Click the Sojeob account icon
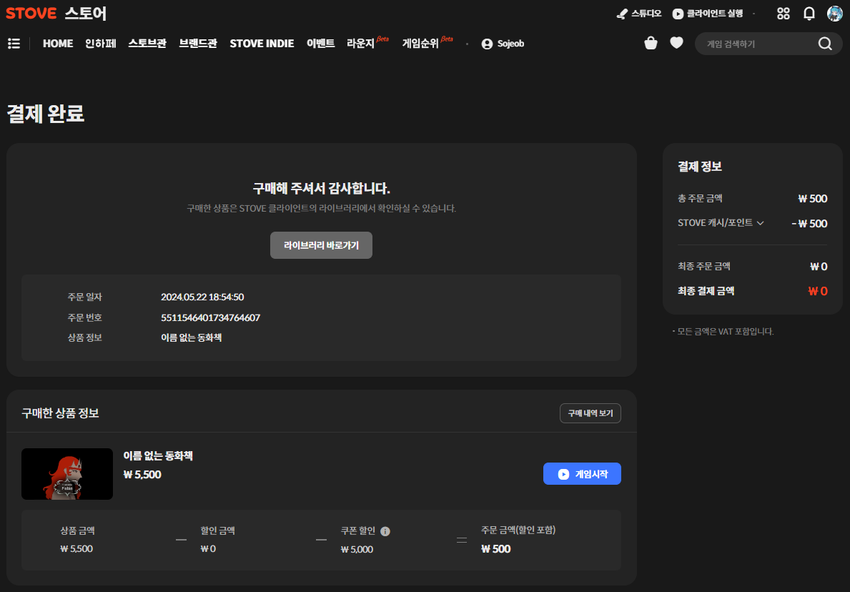This screenshot has width=850, height=592. tap(487, 44)
